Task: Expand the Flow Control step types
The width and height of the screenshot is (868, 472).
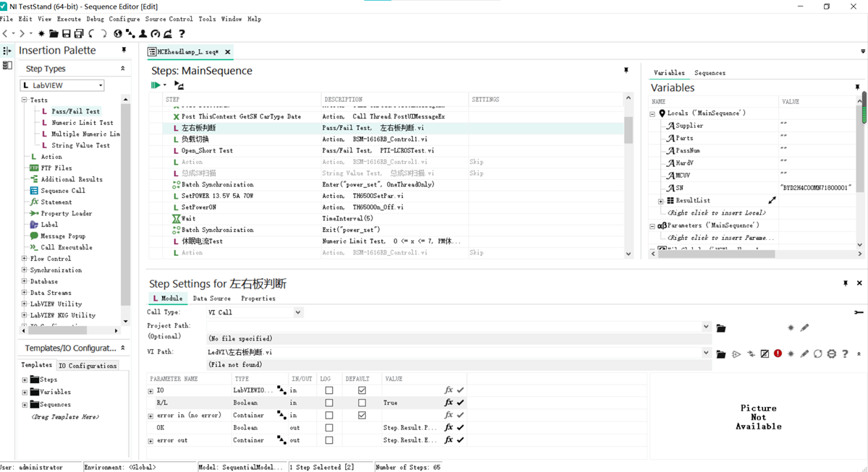Action: coord(25,259)
